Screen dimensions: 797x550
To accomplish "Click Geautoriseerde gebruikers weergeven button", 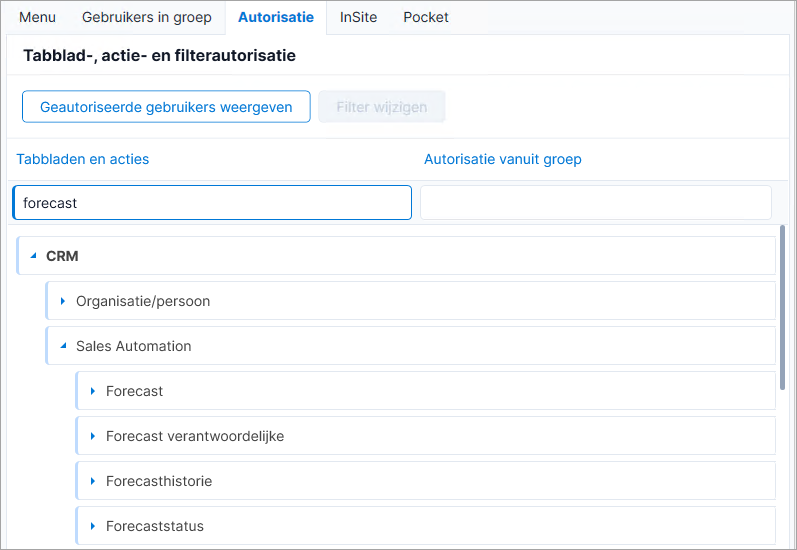I will click(x=166, y=107).
